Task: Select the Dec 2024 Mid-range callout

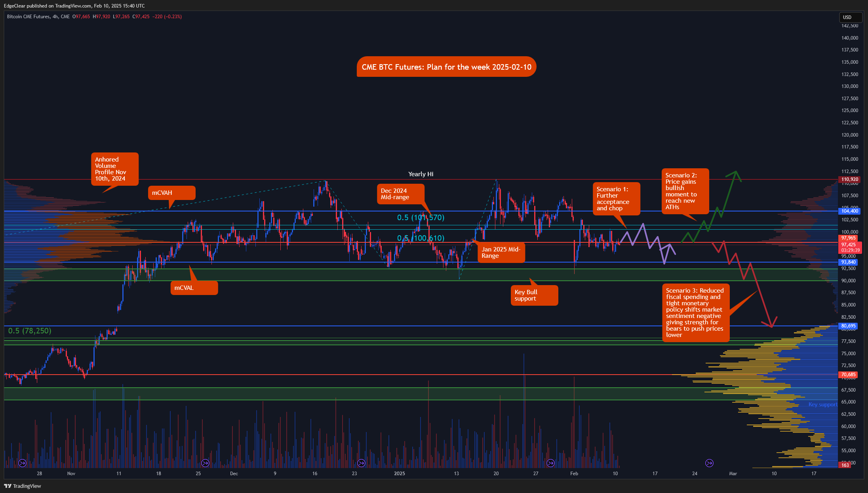Action: [x=401, y=194]
